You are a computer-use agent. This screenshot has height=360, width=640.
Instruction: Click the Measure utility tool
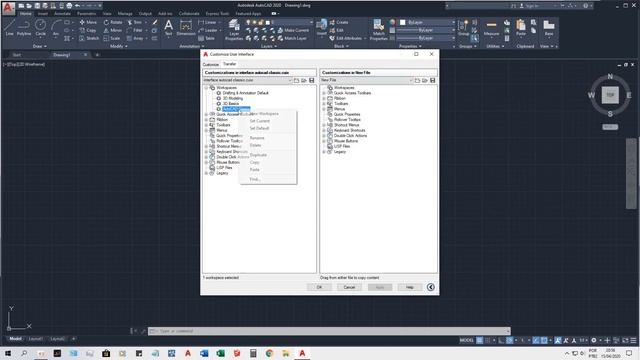[491, 28]
